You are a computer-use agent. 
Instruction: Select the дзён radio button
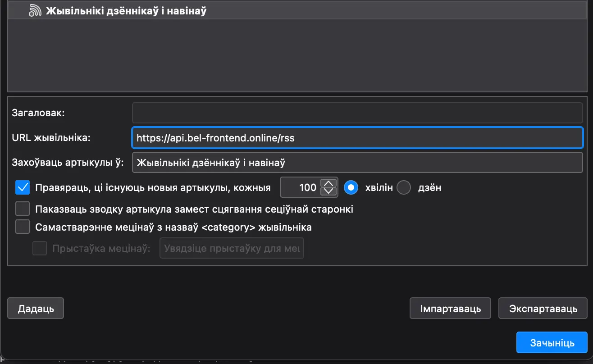click(x=404, y=187)
